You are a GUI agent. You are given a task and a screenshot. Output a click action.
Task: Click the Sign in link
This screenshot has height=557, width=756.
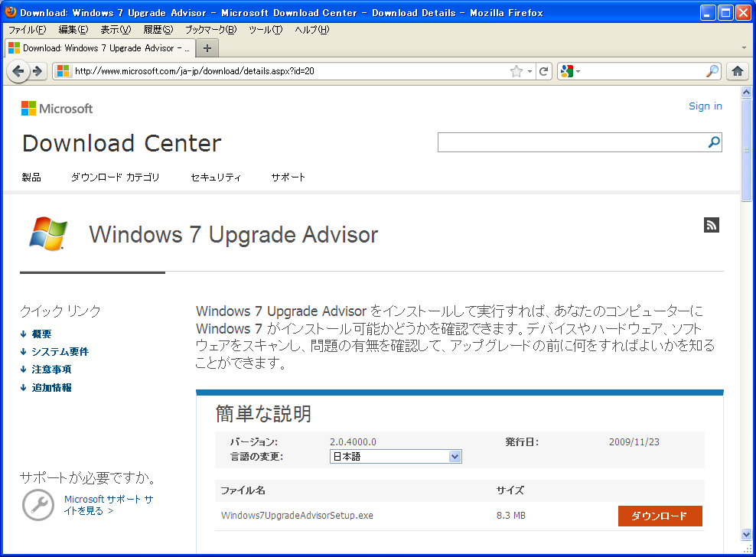705,106
